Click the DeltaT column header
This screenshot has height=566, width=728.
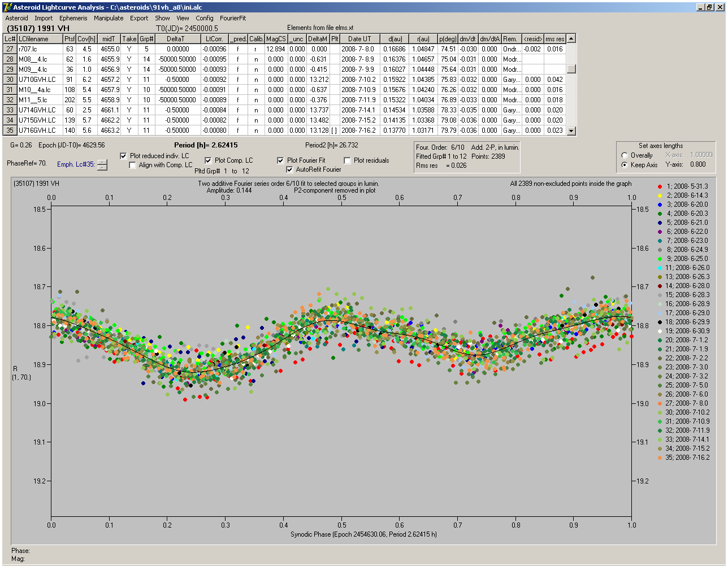(177, 39)
